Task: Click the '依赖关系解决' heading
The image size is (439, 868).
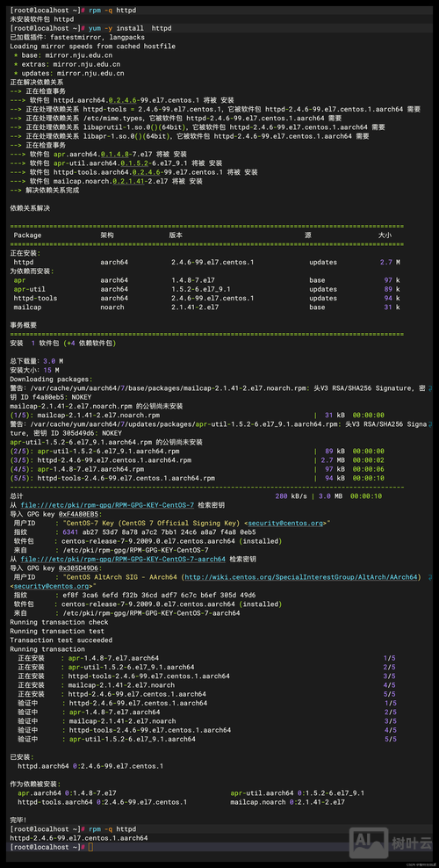Action: 30,207
